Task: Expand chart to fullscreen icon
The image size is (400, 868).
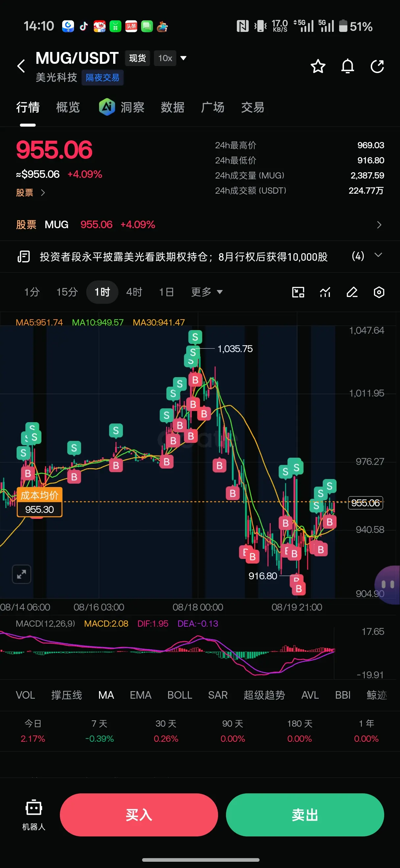Action: (22, 574)
